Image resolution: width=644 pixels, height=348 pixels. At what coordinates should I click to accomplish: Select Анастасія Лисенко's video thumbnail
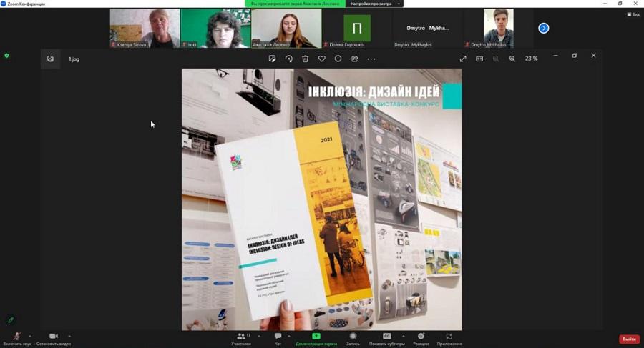(286, 29)
